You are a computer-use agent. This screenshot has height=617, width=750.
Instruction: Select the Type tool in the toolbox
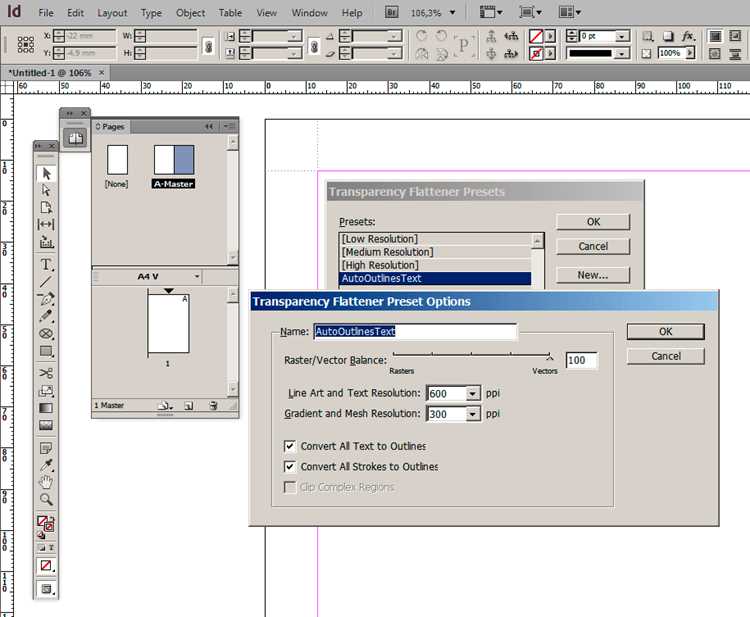46,264
